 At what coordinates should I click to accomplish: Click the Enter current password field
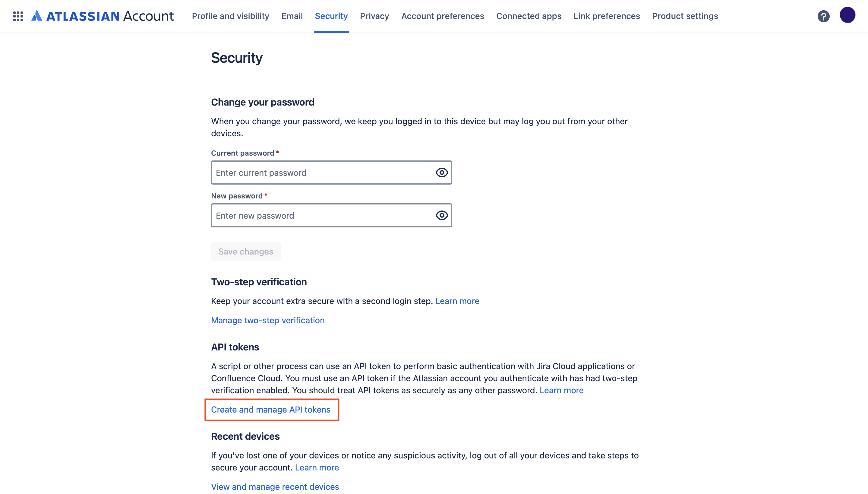point(322,173)
